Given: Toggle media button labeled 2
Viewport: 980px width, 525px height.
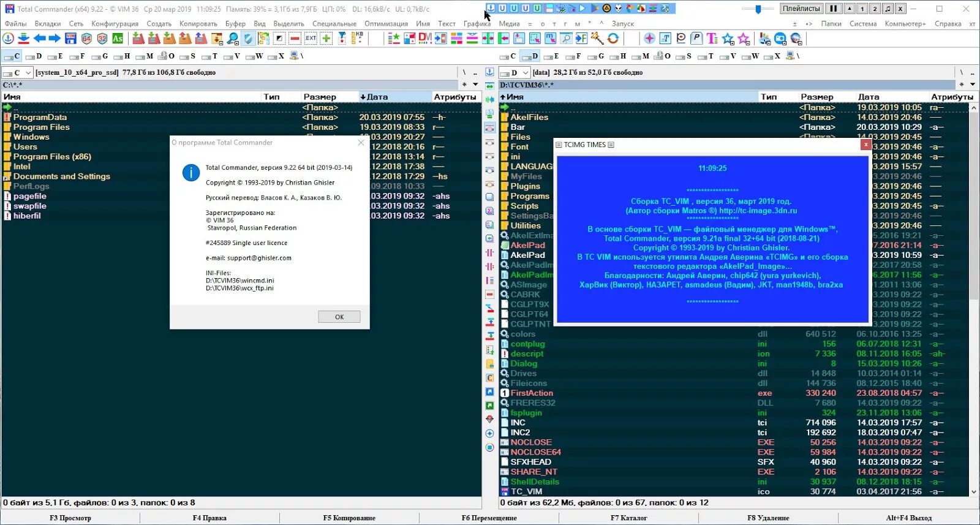Looking at the screenshot, I should 875,9.
